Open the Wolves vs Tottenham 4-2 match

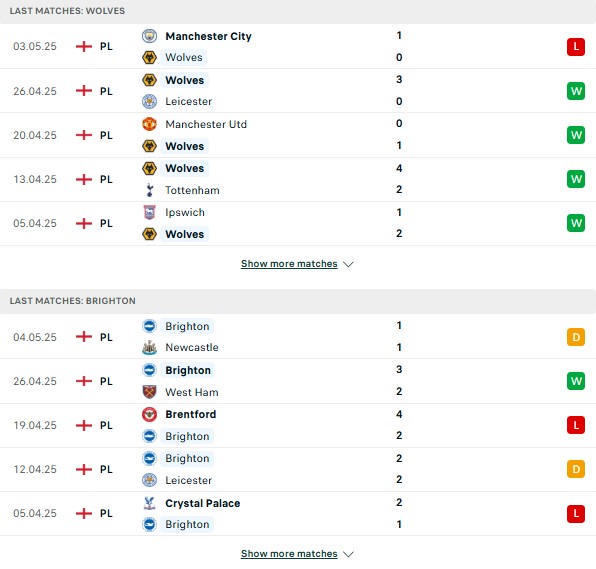point(298,179)
